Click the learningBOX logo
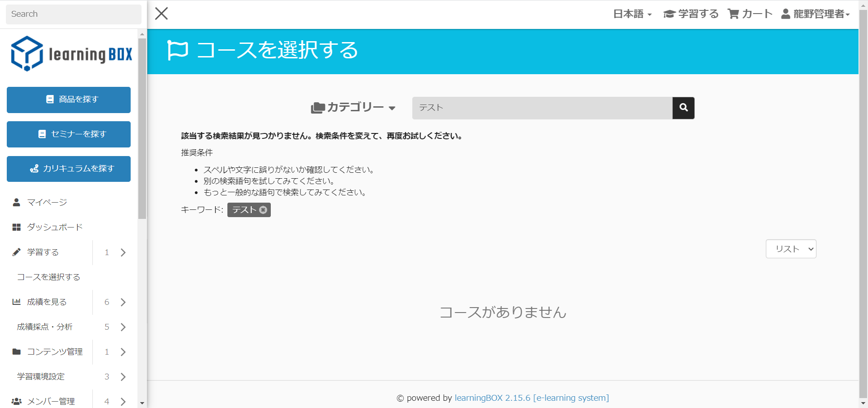Image resolution: width=868 pixels, height=408 pixels. pyautogui.click(x=71, y=54)
